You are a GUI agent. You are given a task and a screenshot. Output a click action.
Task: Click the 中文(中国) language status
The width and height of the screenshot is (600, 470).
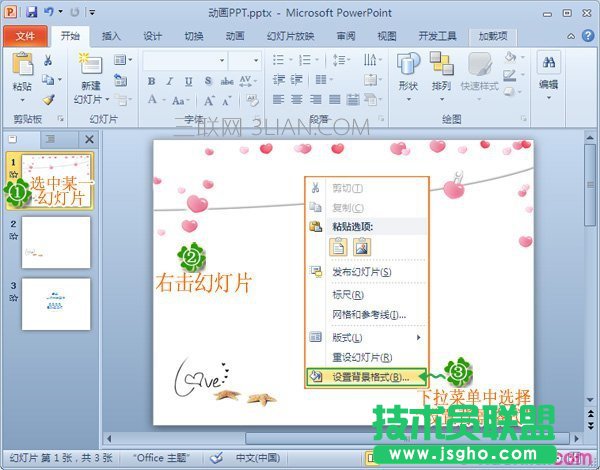(x=258, y=458)
